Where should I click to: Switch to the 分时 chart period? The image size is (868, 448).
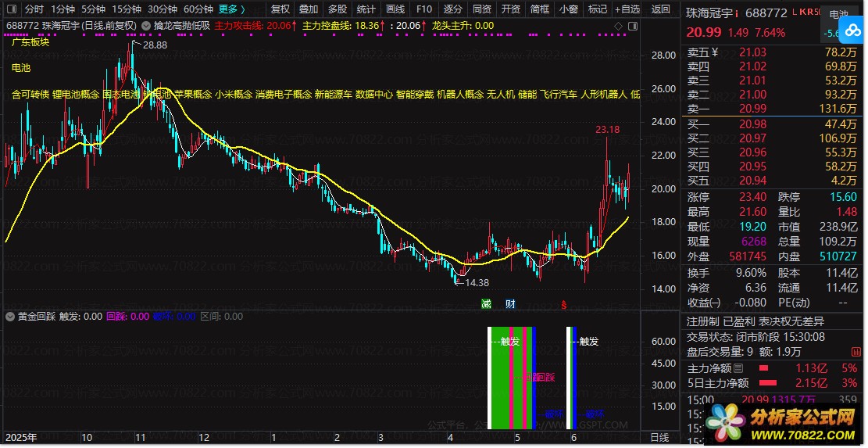click(34, 9)
